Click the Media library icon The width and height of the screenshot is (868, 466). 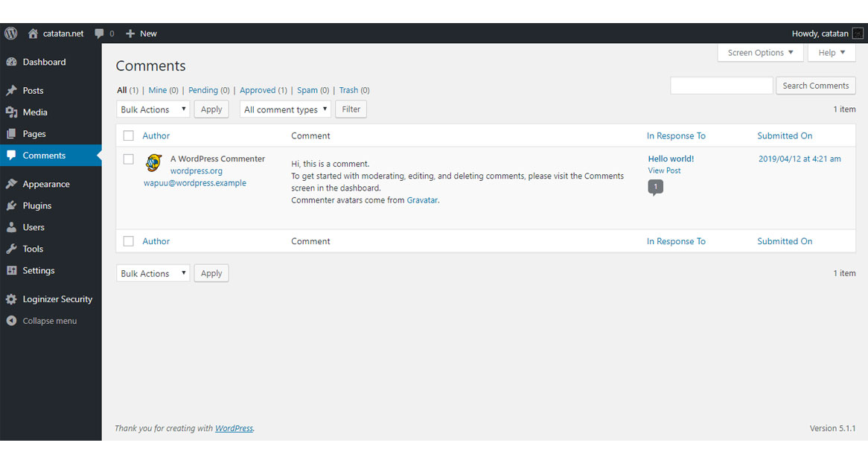10,112
